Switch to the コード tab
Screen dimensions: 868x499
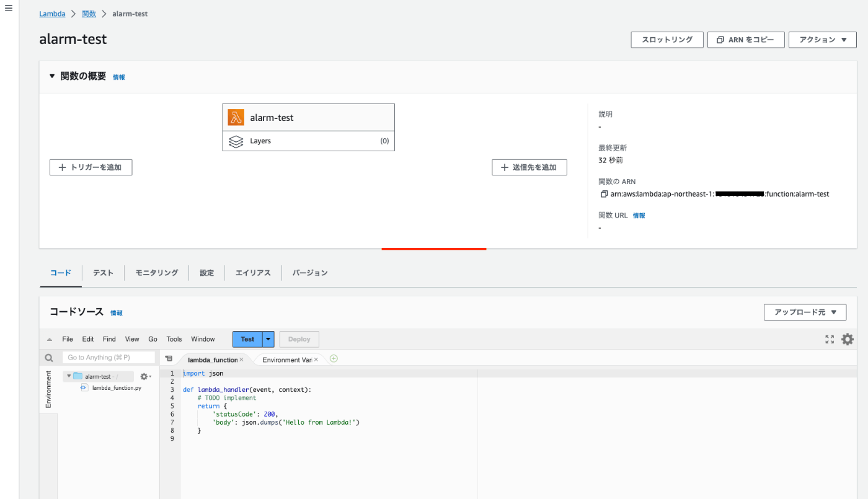click(x=61, y=273)
